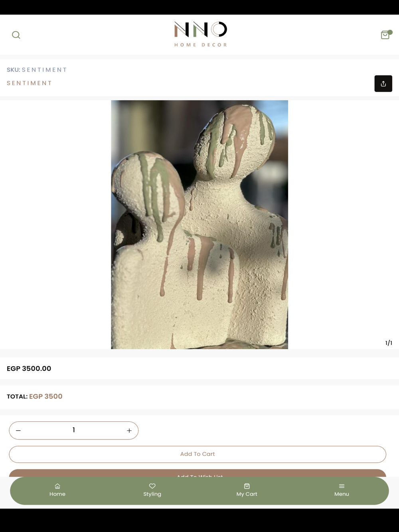Image resolution: width=399 pixels, height=532 pixels.
Task: Click the Add To Wish List button
Action: coord(198,473)
